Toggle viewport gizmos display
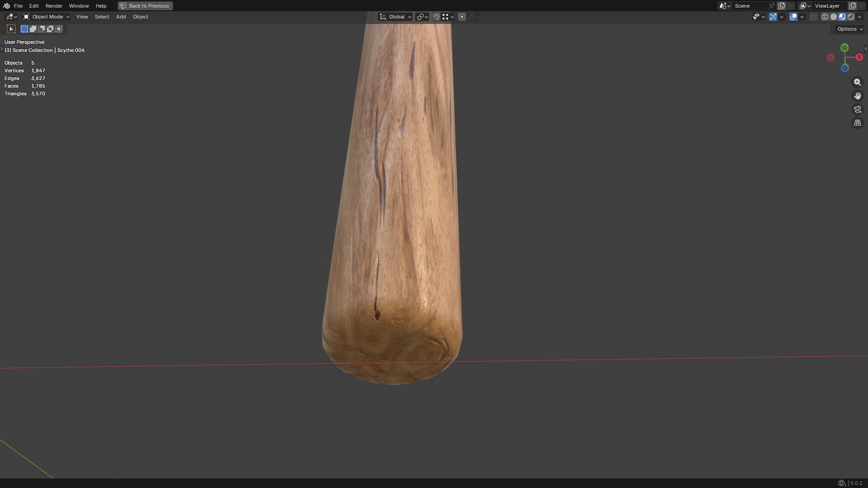 click(773, 17)
